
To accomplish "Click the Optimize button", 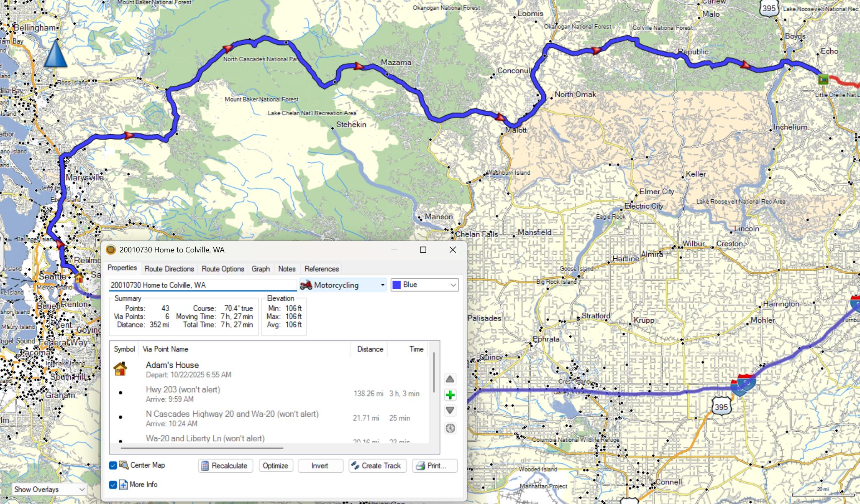I will (275, 466).
